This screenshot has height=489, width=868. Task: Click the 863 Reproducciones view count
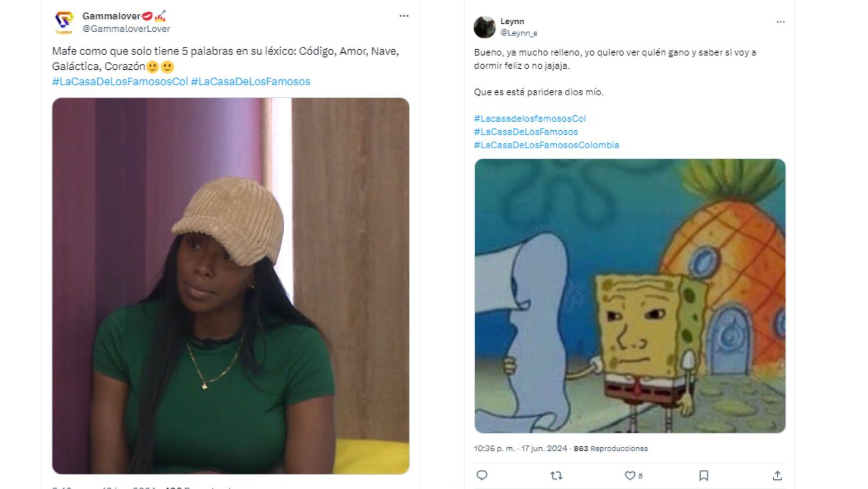tap(611, 448)
